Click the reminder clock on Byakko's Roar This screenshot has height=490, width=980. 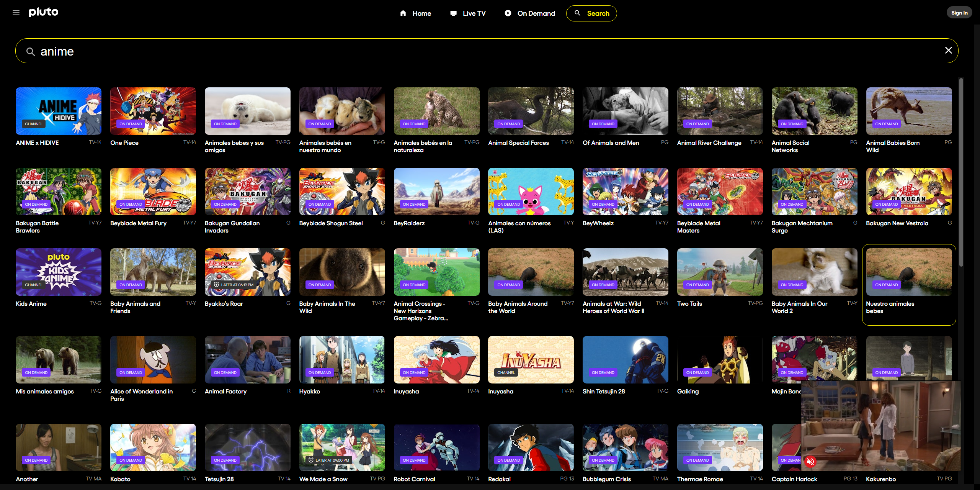click(217, 285)
